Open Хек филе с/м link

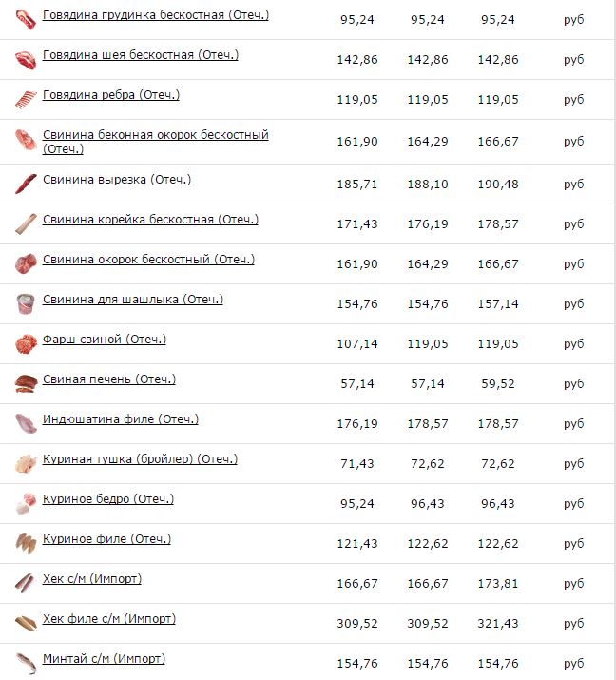(x=109, y=618)
